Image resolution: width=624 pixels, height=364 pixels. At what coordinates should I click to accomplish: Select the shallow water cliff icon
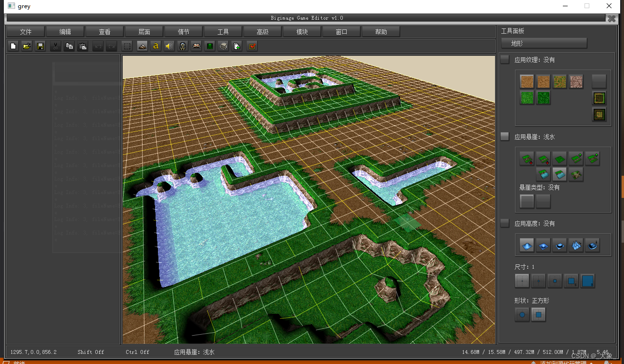tap(559, 174)
